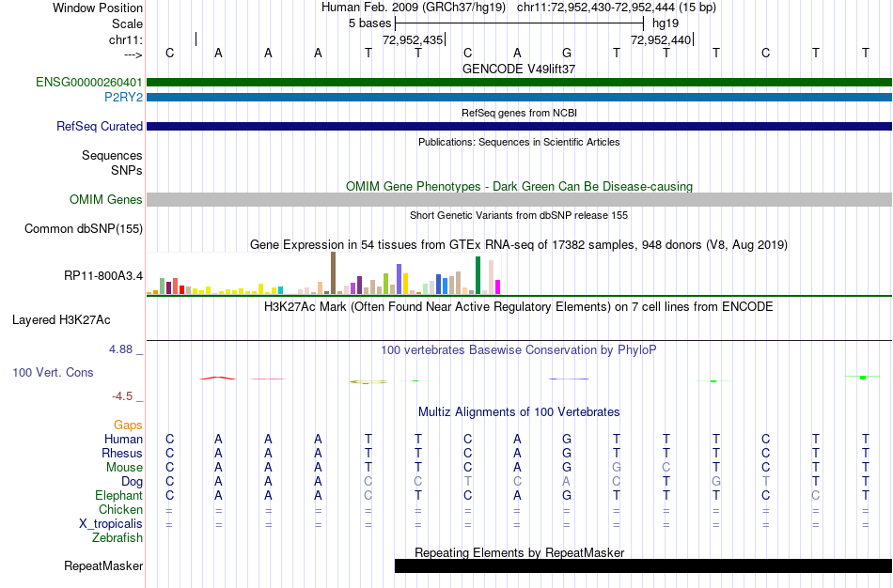The height and width of the screenshot is (588, 893).
Task: Click the ---> sequence direction arrow
Action: click(x=133, y=54)
